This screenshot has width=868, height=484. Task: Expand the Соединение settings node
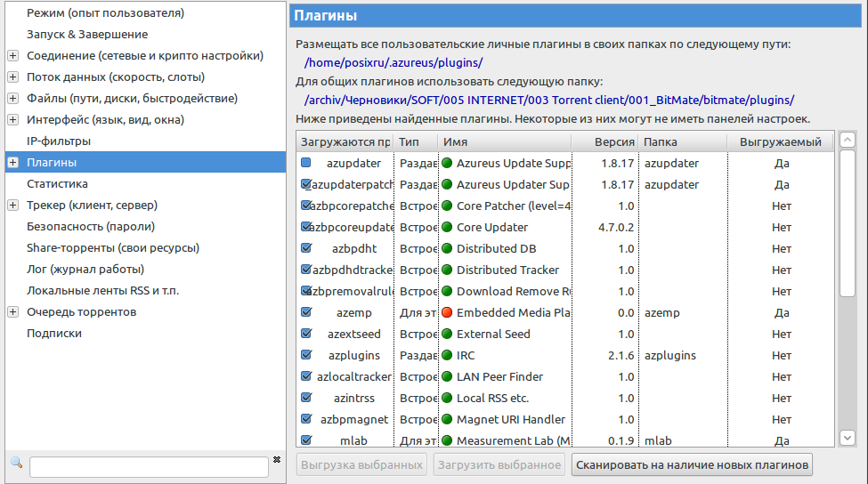coord(13,56)
